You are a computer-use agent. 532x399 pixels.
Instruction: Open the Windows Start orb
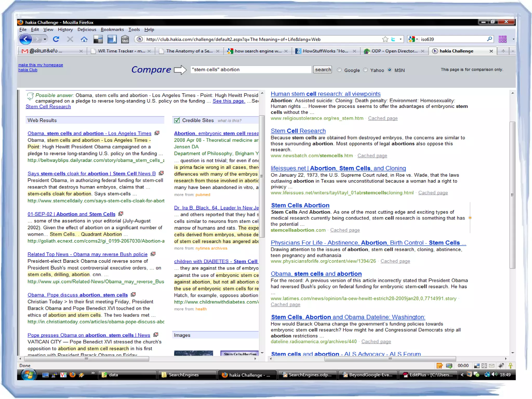pyautogui.click(x=28, y=375)
